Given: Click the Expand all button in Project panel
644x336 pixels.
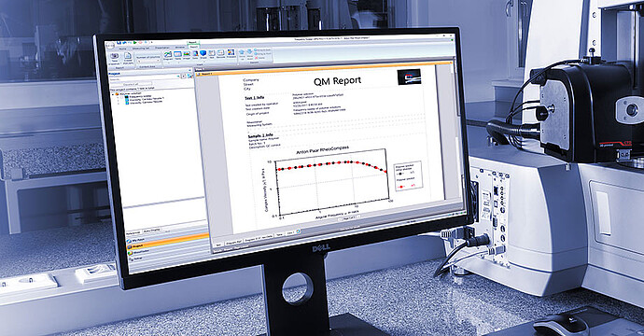Looking at the screenshot, I should click(131, 84).
